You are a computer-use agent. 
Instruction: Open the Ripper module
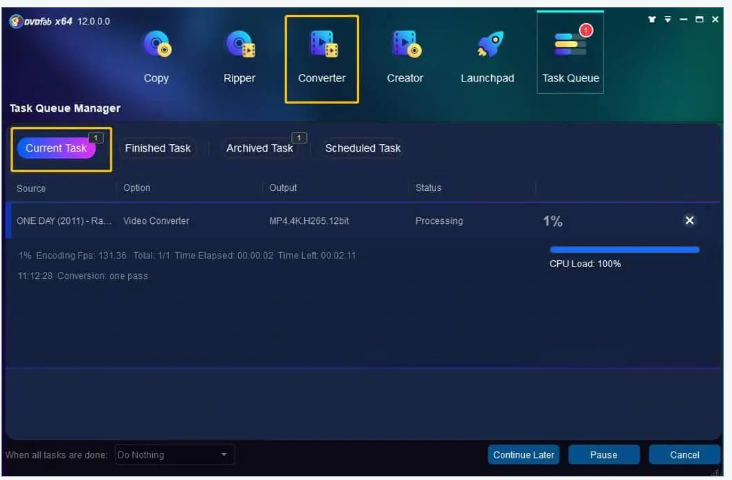pyautogui.click(x=239, y=57)
